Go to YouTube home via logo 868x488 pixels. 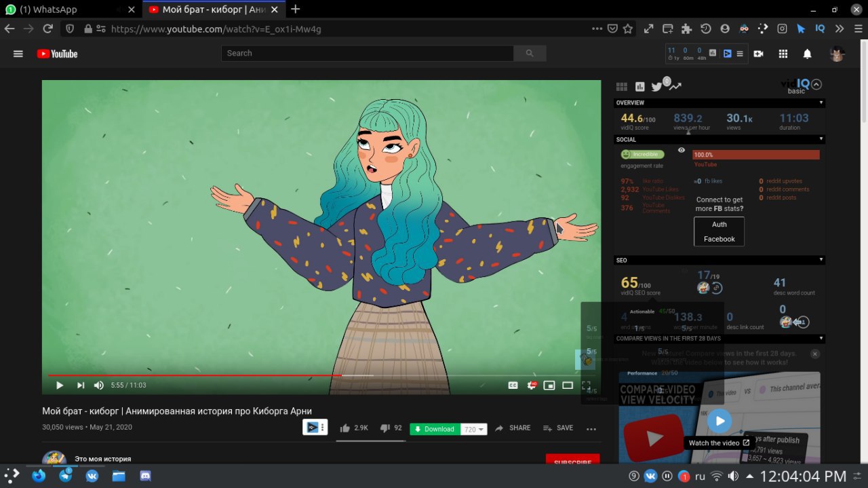[x=57, y=54]
